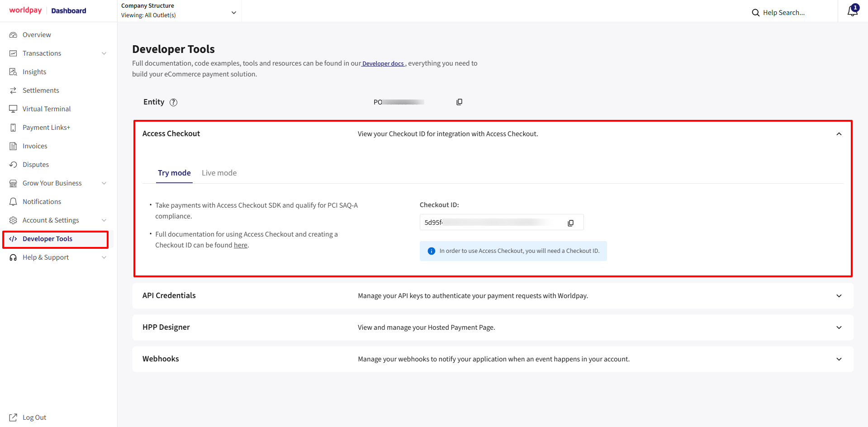868x427 pixels.
Task: Expand the Account & Settings submenu chevron
Action: pyautogui.click(x=104, y=220)
